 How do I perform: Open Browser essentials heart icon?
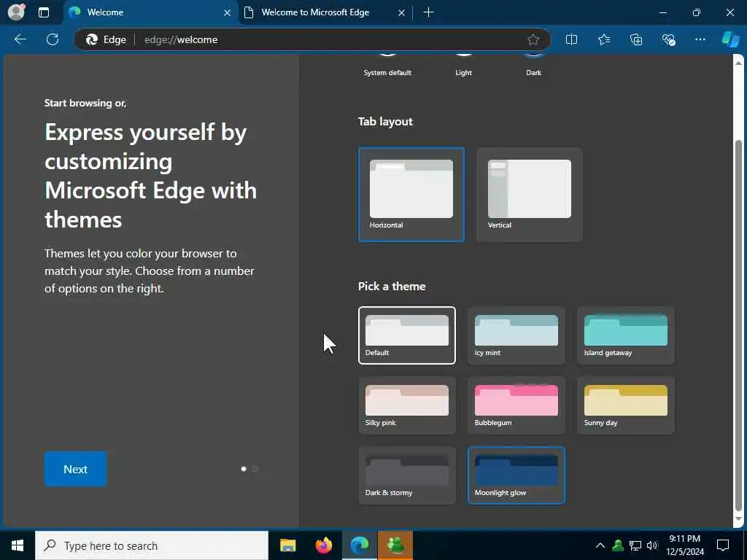[x=668, y=39]
